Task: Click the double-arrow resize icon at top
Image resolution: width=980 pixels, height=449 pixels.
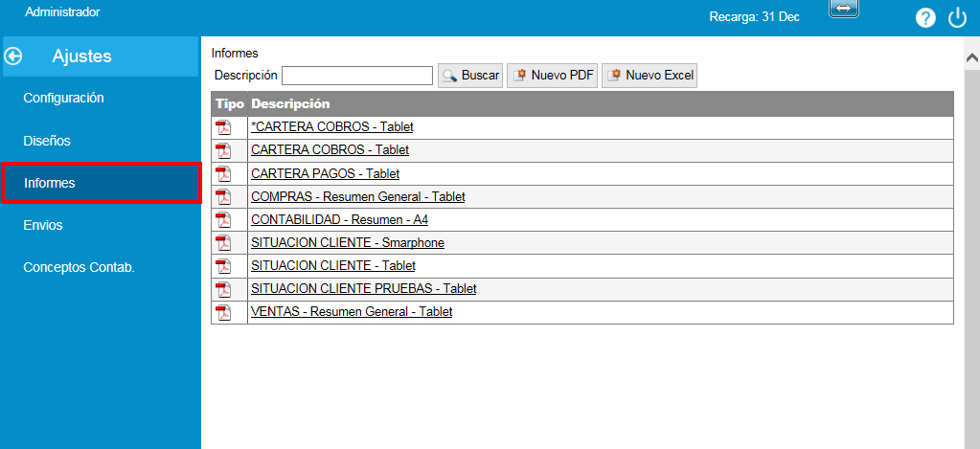Action: (843, 8)
